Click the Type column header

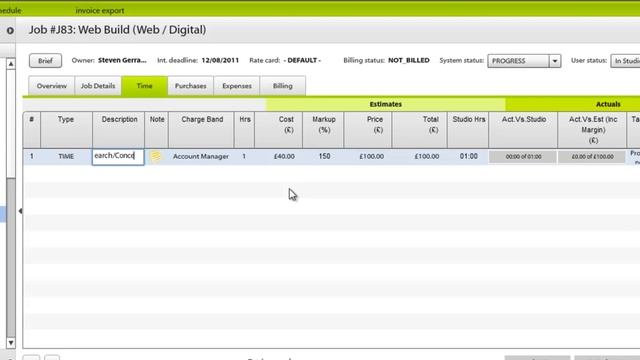point(66,130)
